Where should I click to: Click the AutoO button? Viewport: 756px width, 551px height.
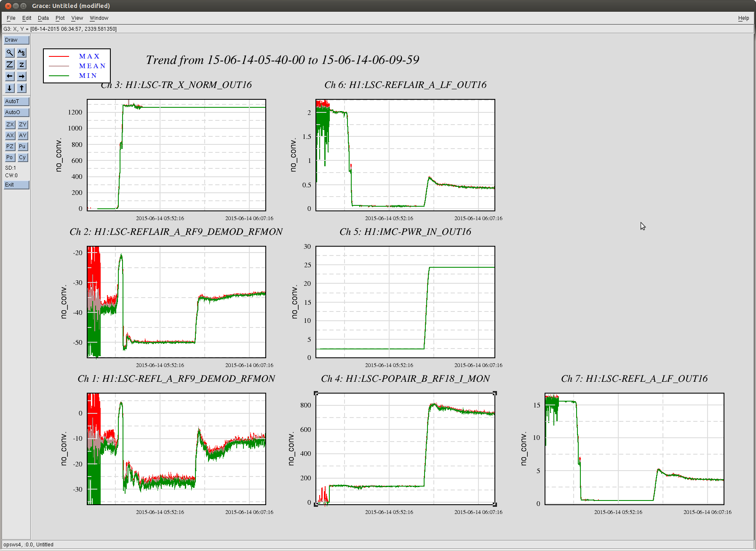tap(16, 112)
